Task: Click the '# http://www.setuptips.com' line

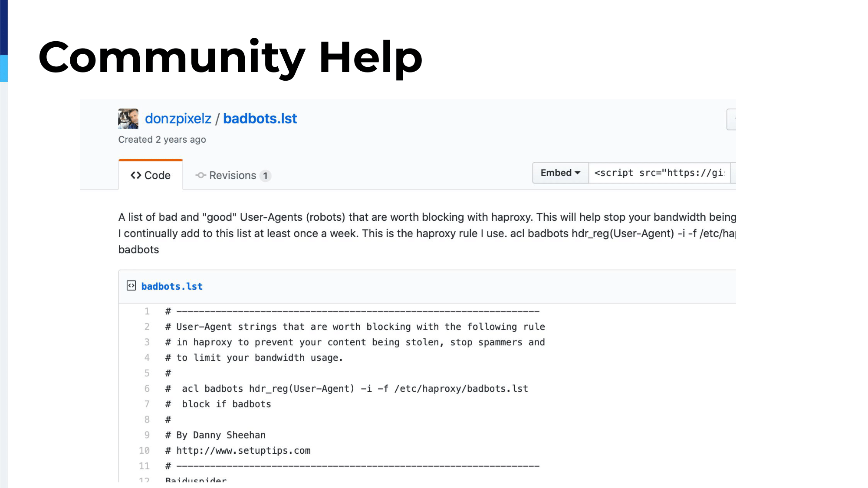Action: point(238,450)
